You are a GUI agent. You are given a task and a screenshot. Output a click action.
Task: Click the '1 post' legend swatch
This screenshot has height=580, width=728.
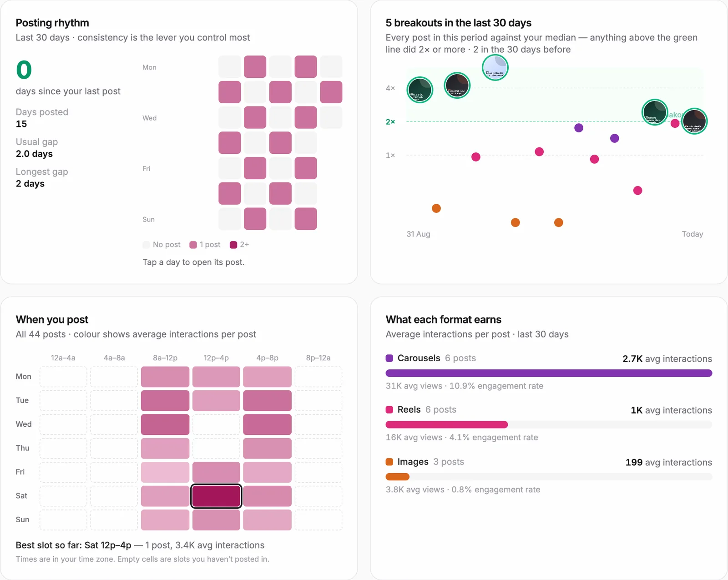click(x=193, y=245)
